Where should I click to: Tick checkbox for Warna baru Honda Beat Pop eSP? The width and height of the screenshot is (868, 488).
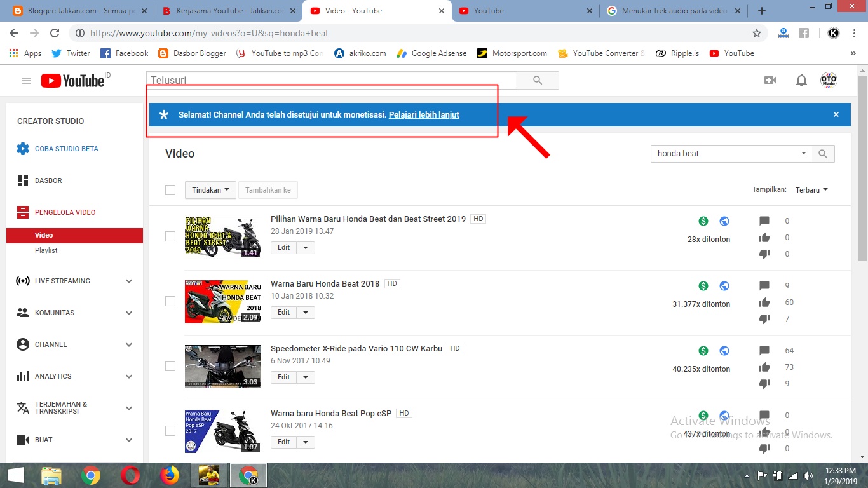[170, 431]
